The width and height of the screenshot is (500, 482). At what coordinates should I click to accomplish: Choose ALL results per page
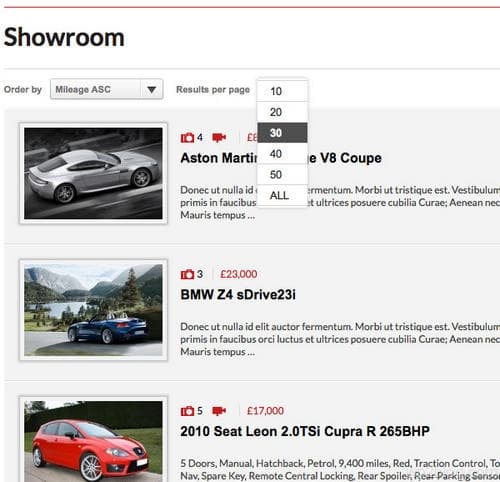[x=282, y=195]
